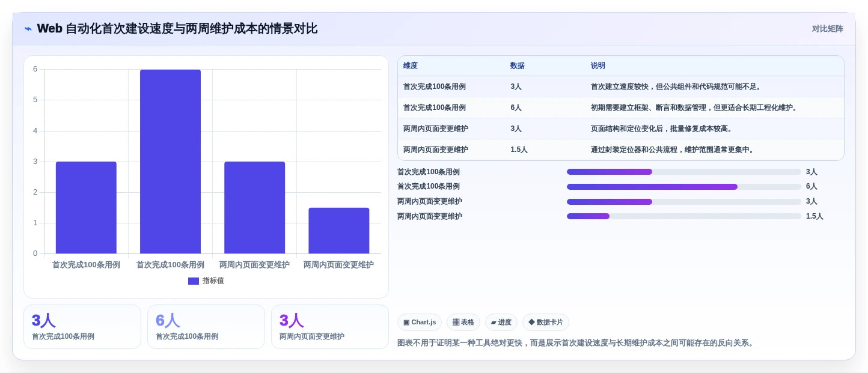Click the 数据卡片 chip diamond icon

click(531, 323)
